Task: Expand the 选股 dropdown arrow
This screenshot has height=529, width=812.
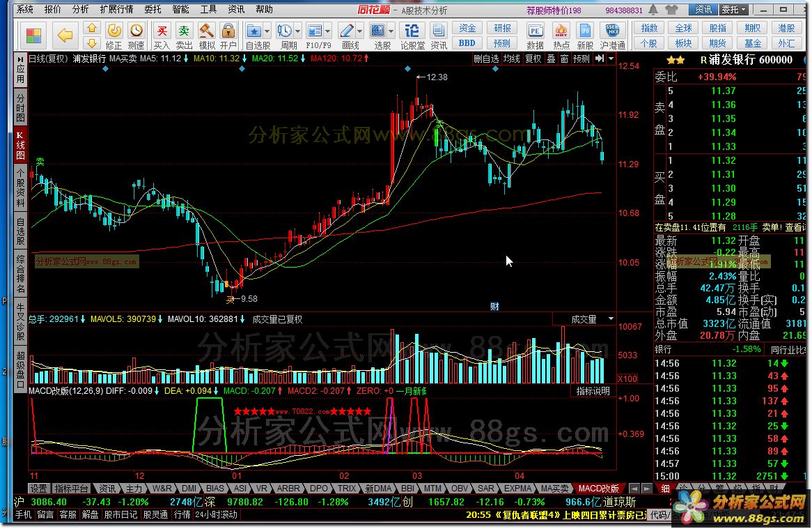Action: click(x=391, y=31)
